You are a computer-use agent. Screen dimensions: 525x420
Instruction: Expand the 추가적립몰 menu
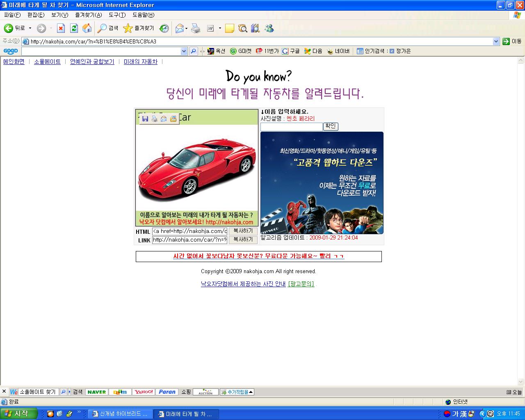click(237, 392)
